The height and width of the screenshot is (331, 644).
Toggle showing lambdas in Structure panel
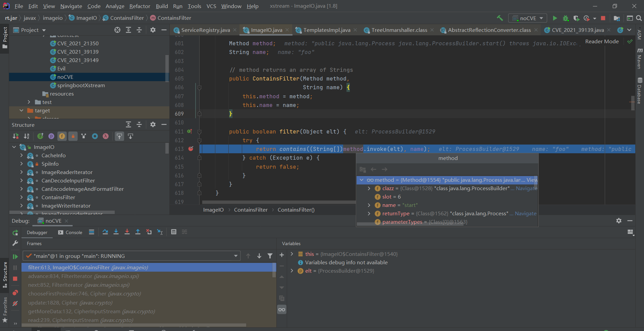106,136
